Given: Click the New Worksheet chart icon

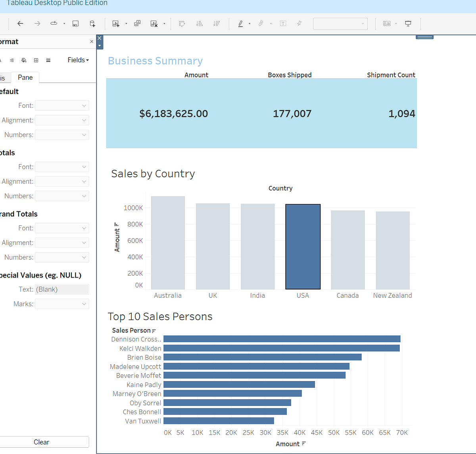Looking at the screenshot, I should click(116, 24).
